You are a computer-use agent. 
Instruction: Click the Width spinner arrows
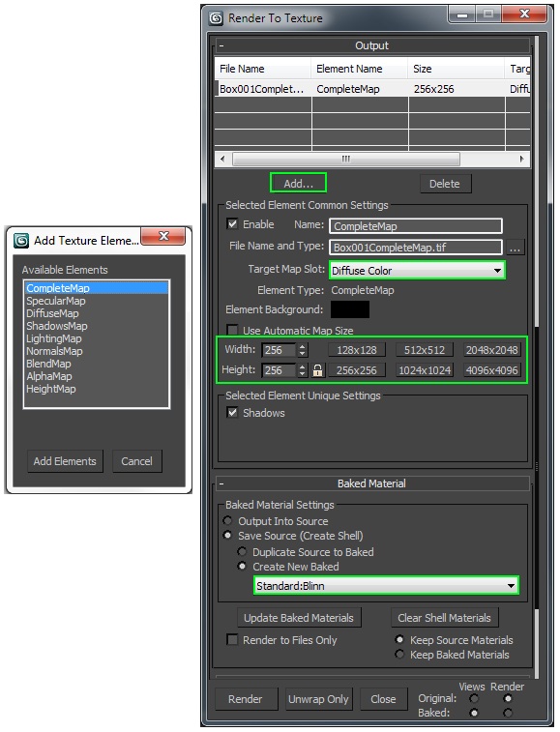click(x=303, y=350)
